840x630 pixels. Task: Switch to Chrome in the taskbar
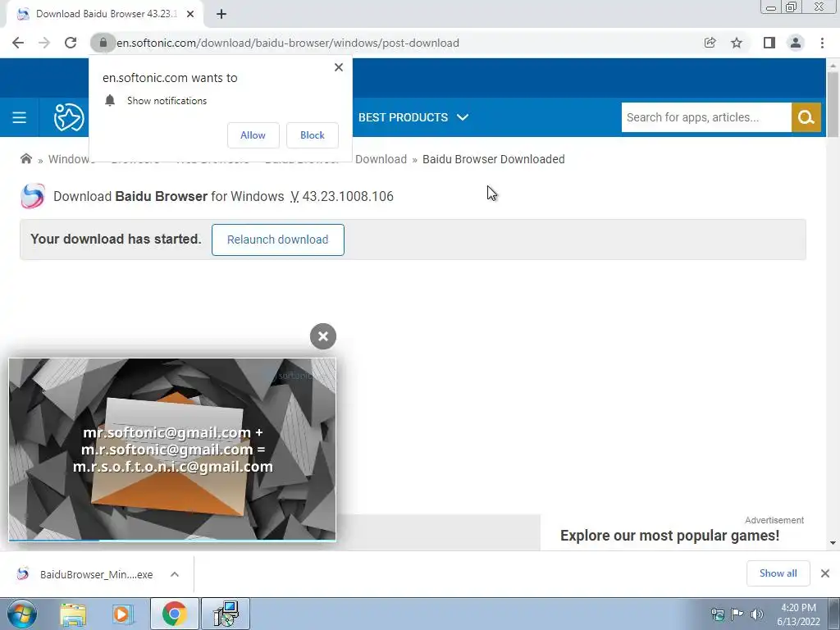click(174, 614)
